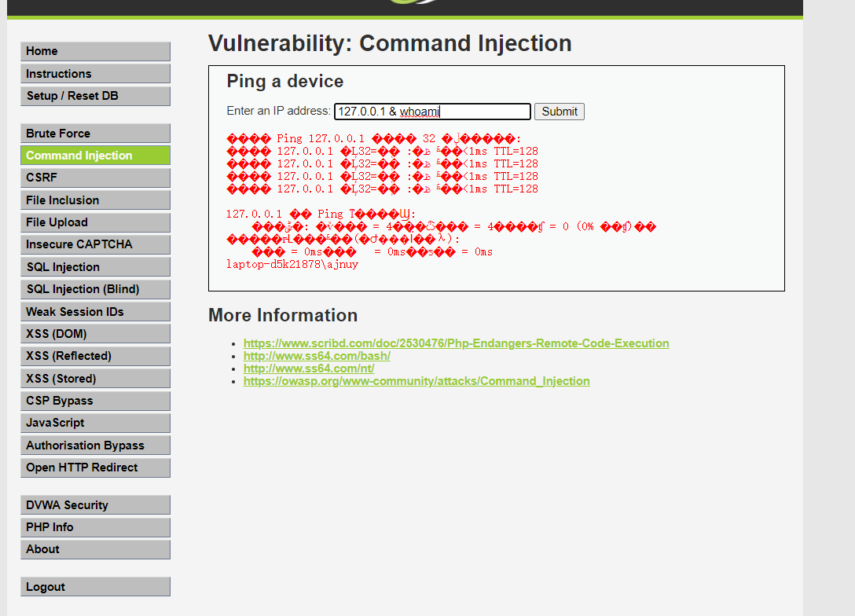Open CSP Bypass module

(x=95, y=401)
